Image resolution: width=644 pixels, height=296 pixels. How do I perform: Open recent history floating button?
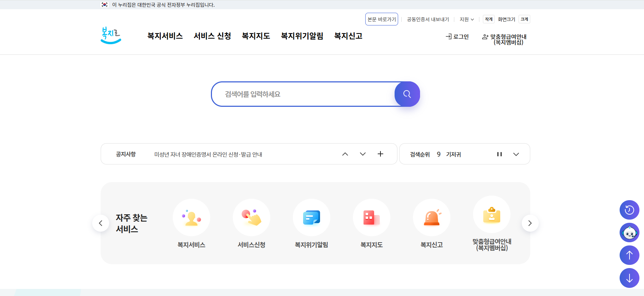(630, 210)
